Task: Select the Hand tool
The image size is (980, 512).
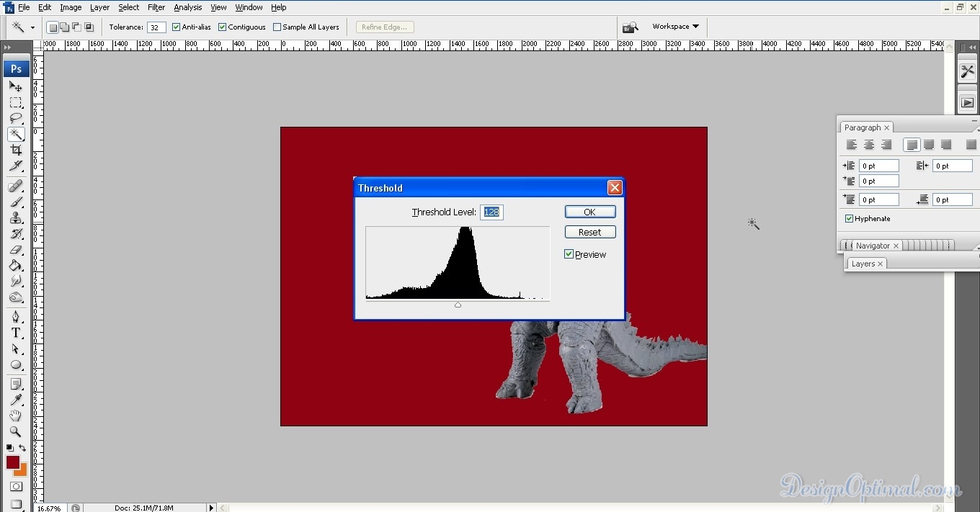Action: 16,416
